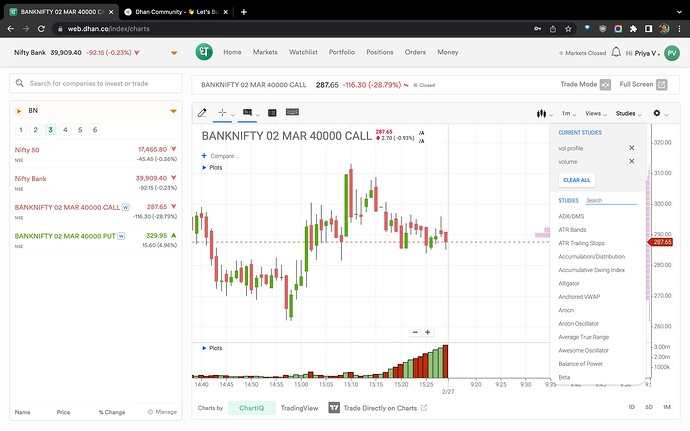The height and width of the screenshot is (431, 690).
Task: Expand crosshair tool options arrow
Action: [x=233, y=115]
